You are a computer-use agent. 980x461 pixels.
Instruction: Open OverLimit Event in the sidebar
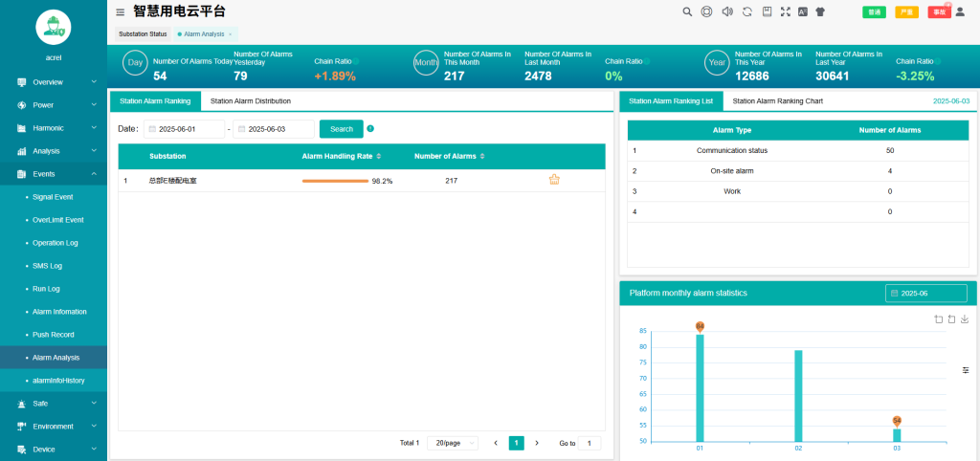click(x=54, y=220)
